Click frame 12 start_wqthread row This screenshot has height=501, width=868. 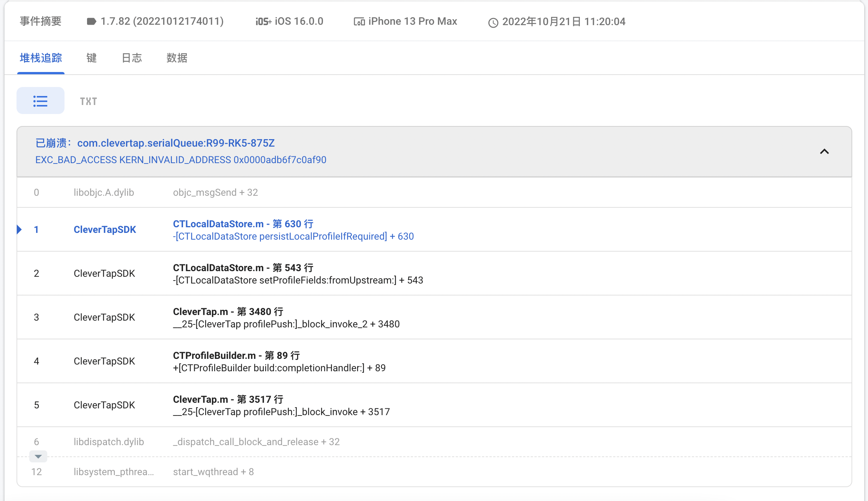(x=213, y=472)
